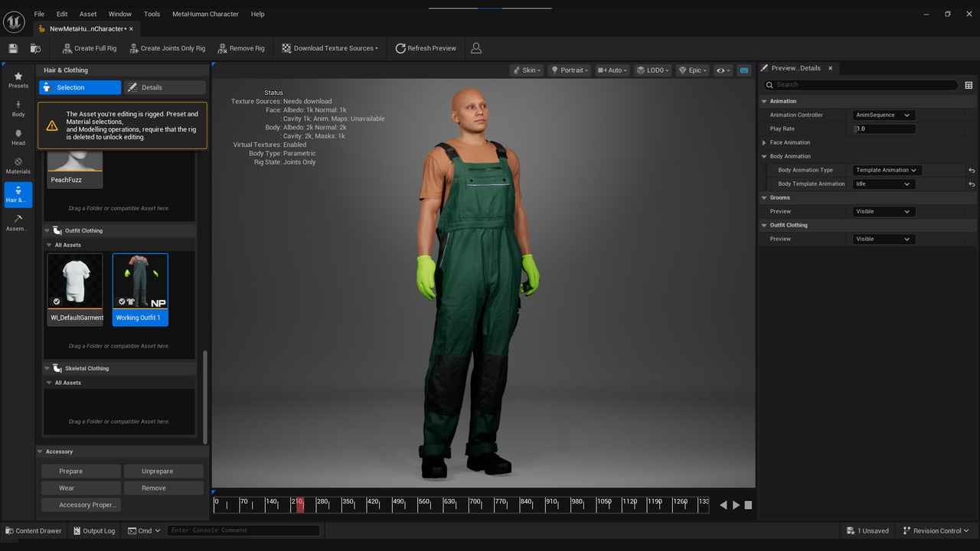This screenshot has width=980, height=551.
Task: Click the timeline playhead marker at 210
Action: point(299,504)
